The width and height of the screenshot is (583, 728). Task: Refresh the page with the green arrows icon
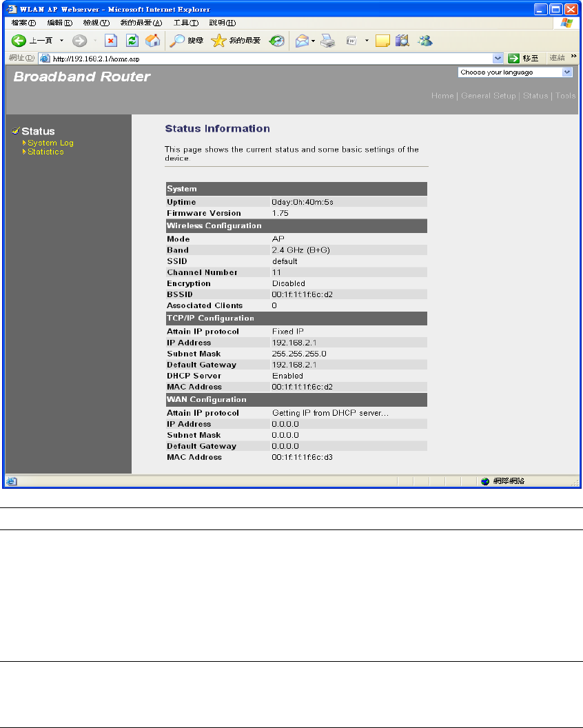[x=132, y=41]
